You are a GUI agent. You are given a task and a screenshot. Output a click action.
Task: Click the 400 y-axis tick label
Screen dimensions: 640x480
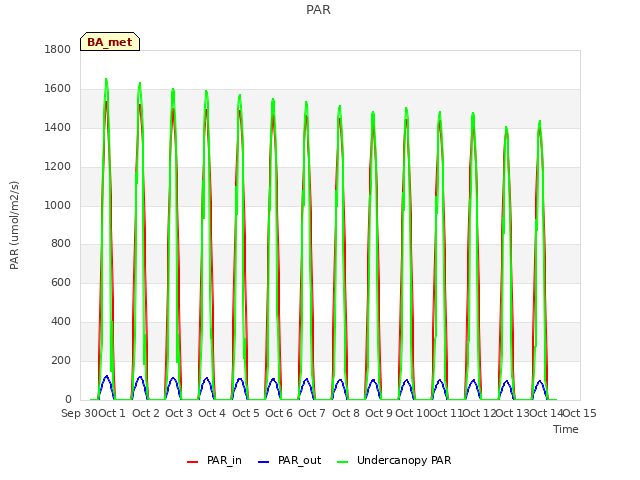61,322
